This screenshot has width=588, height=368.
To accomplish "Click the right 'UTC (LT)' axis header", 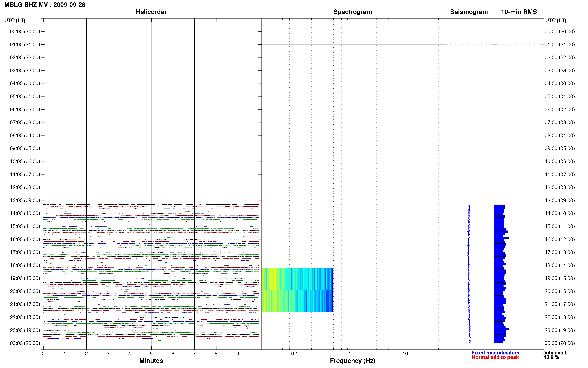I will 556,20.
